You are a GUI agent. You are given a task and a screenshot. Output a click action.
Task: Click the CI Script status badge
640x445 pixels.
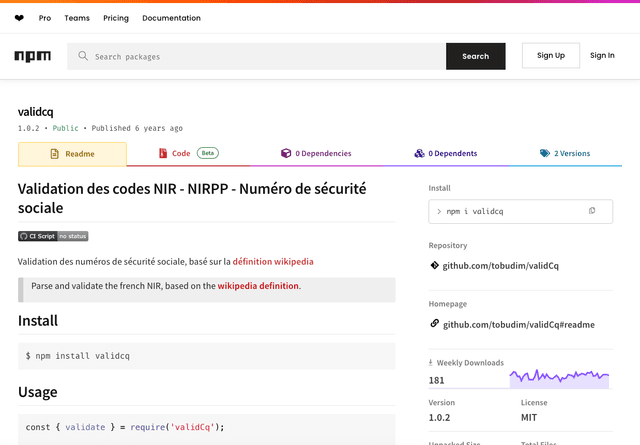(53, 236)
